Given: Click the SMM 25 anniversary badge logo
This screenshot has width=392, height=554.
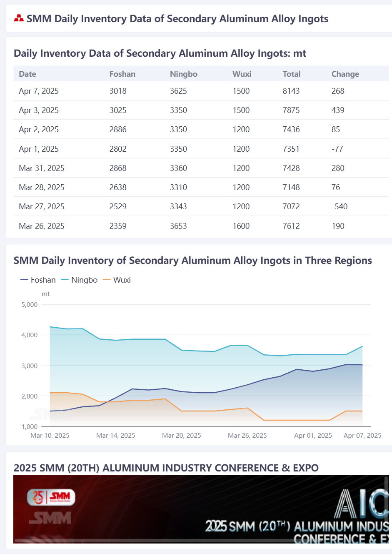Looking at the screenshot, I should [x=51, y=497].
